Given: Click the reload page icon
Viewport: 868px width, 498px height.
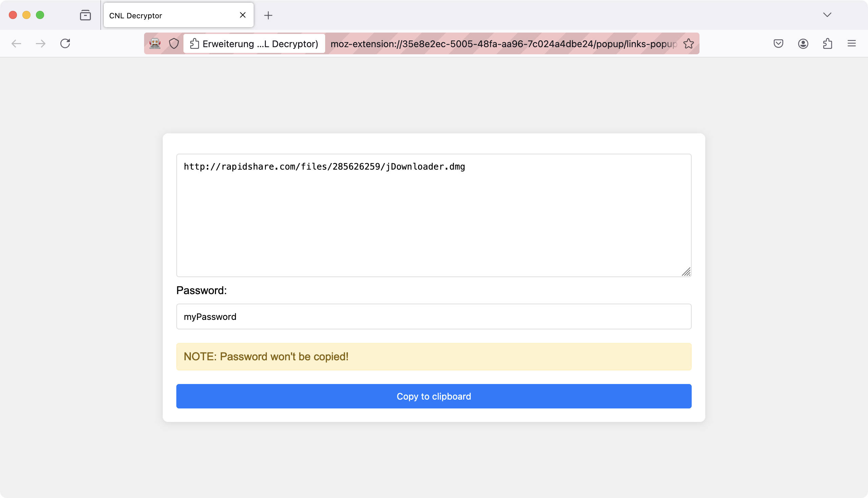Looking at the screenshot, I should (x=65, y=43).
